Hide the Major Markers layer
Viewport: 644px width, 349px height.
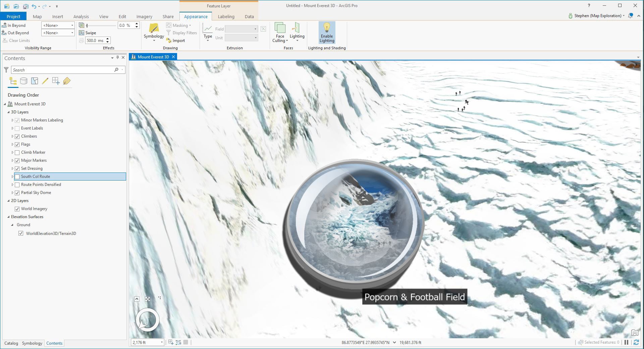[17, 160]
